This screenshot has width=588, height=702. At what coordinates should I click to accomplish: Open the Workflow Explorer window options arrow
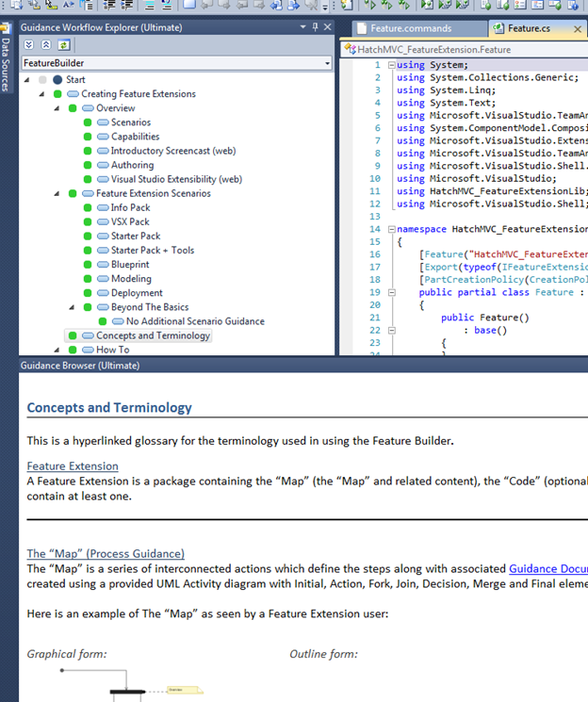(x=303, y=27)
